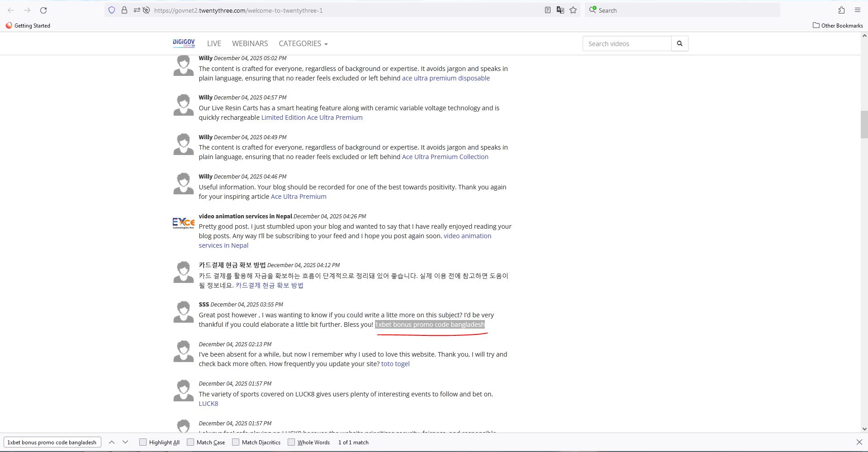Go to the next find match arrow
This screenshot has width=868, height=452.
coord(125,442)
